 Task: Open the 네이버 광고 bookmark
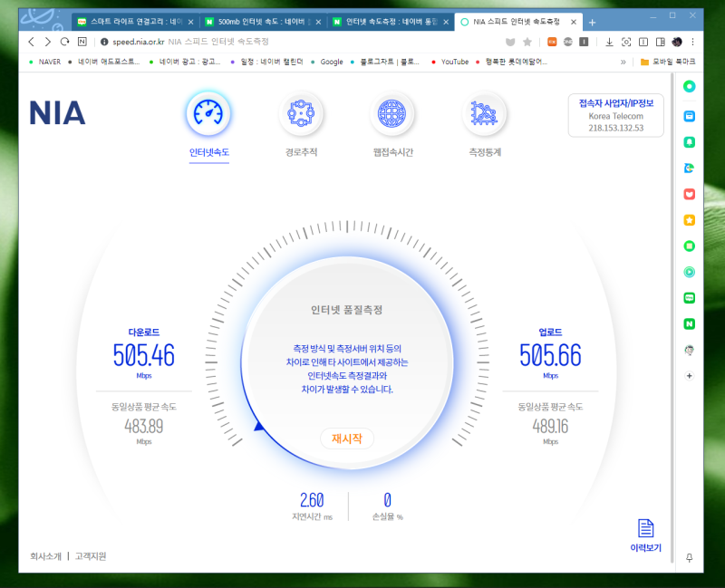[x=186, y=62]
